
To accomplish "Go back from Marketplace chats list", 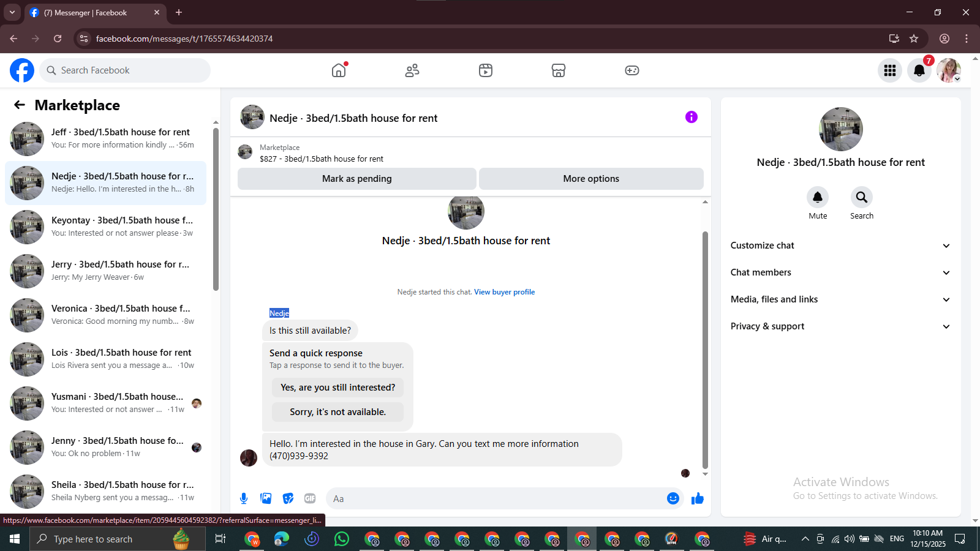I will pyautogui.click(x=20, y=105).
